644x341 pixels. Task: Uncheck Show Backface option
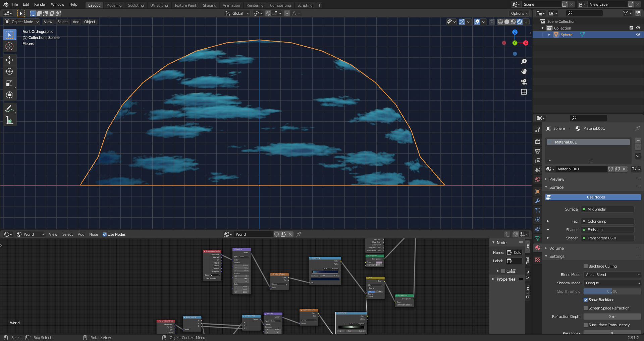(x=586, y=300)
